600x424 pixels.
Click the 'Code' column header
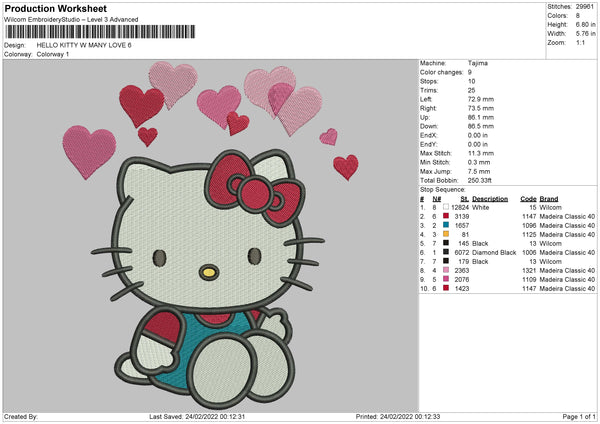coord(528,199)
